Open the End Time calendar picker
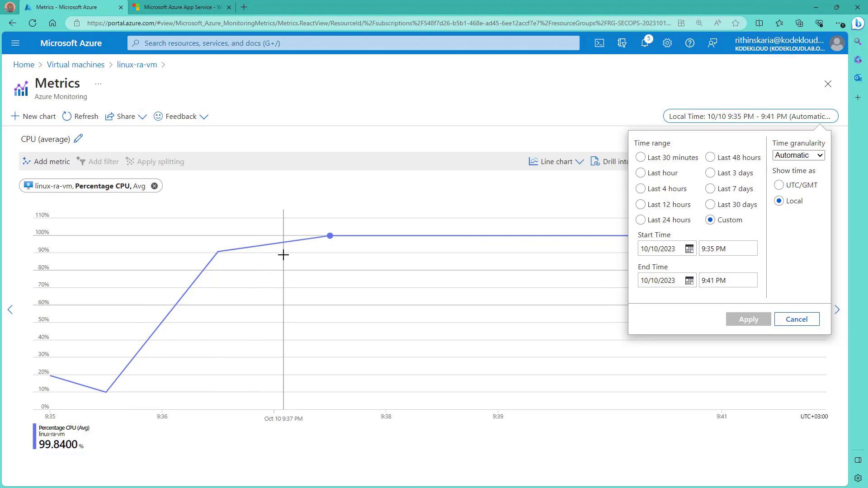This screenshot has height=488, width=868. [689, 281]
